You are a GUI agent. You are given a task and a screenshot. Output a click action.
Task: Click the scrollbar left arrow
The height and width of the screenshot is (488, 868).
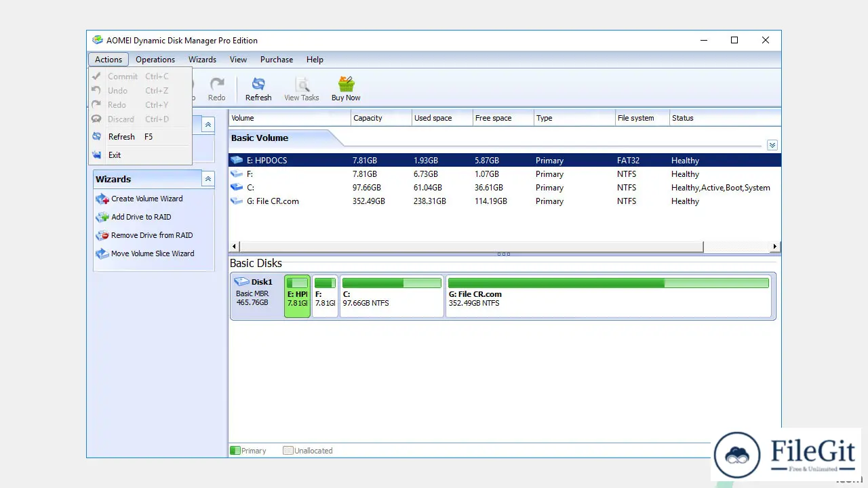point(235,247)
